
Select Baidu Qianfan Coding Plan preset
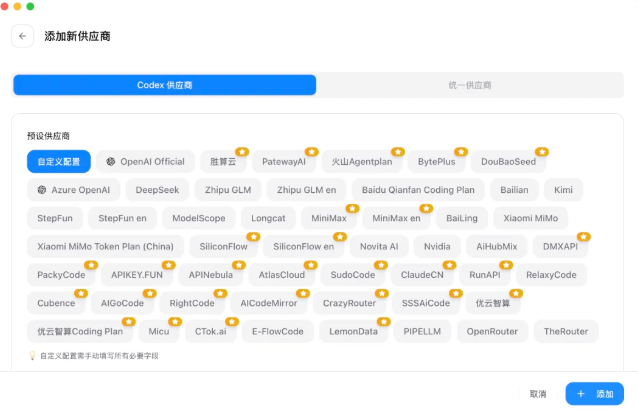(x=418, y=190)
